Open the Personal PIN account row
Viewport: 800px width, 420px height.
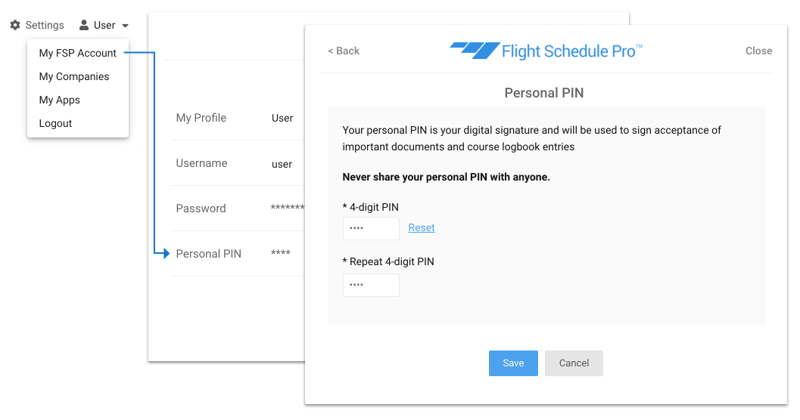click(237, 254)
